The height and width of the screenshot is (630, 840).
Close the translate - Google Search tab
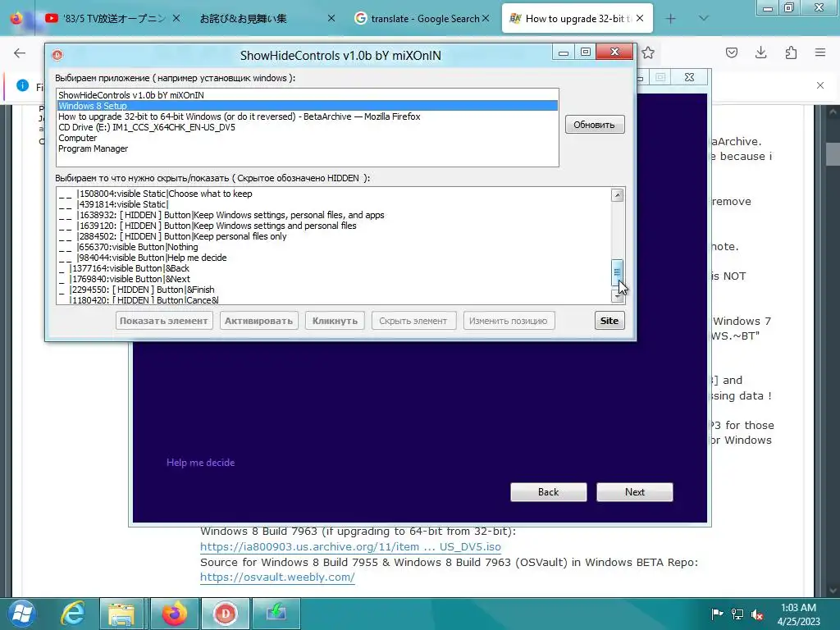pos(486,18)
